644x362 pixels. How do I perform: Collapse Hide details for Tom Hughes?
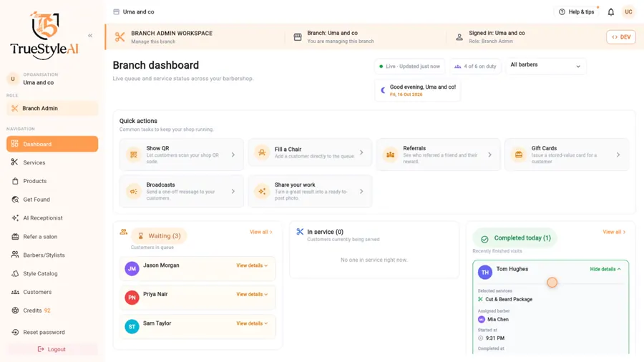tap(605, 269)
